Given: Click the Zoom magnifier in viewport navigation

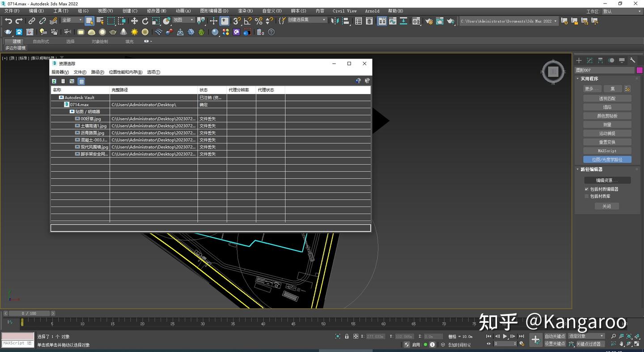Looking at the screenshot, I should [x=613, y=336].
